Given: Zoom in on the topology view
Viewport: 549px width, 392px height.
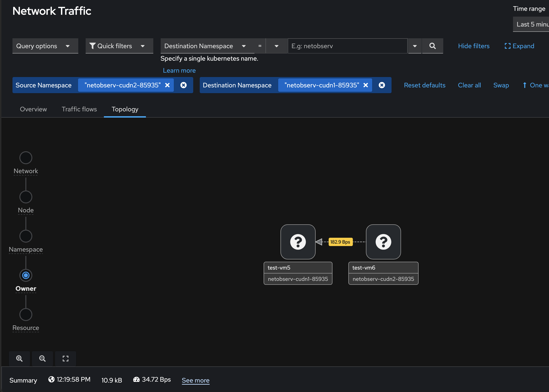Looking at the screenshot, I should click(x=19, y=358).
